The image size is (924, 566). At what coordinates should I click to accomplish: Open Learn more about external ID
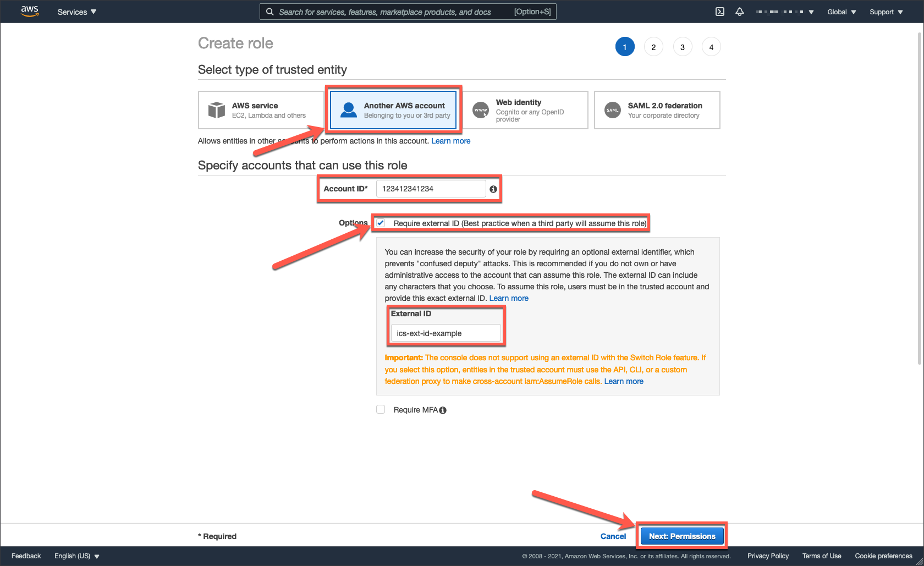click(x=509, y=298)
